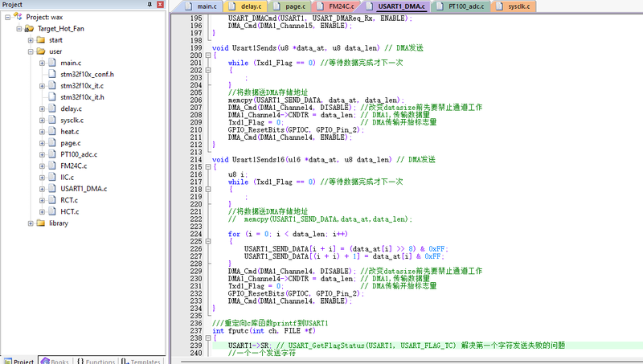Expand the page.c tree node
This screenshot has height=364, width=643.
tap(42, 144)
